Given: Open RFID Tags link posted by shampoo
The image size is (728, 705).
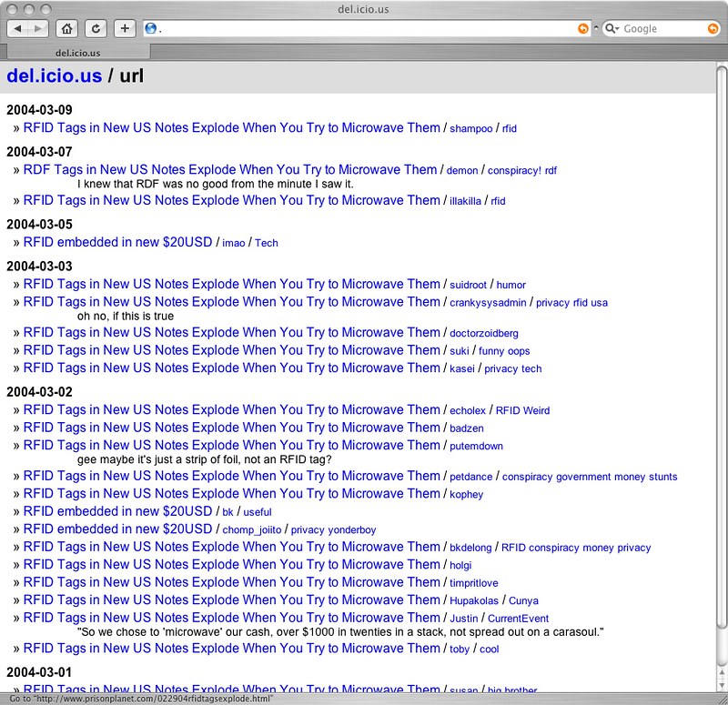Looking at the screenshot, I should (x=231, y=127).
